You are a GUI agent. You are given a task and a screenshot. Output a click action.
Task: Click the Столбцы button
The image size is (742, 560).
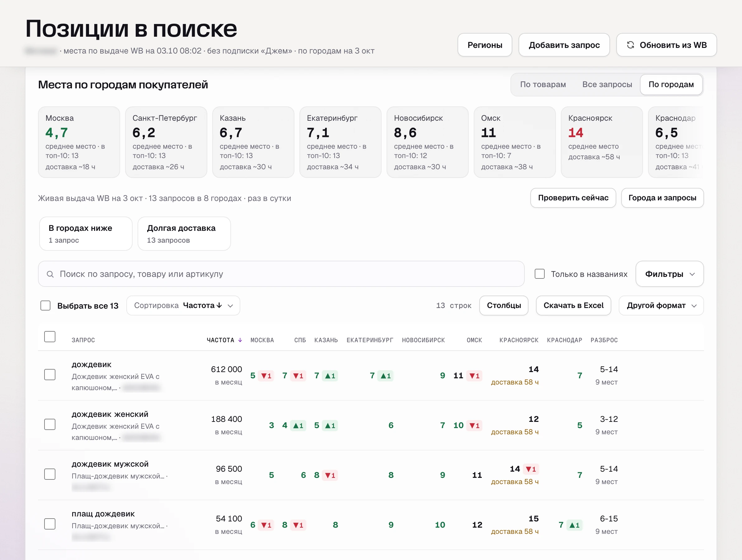504,306
